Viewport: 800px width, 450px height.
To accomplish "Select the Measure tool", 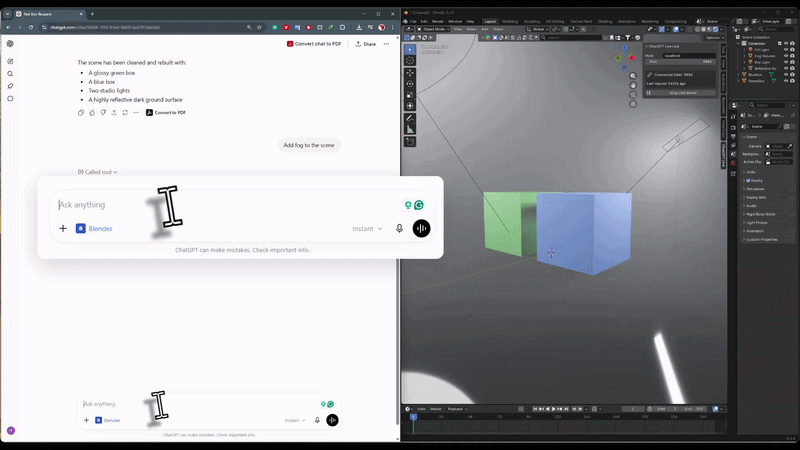I will (410, 129).
